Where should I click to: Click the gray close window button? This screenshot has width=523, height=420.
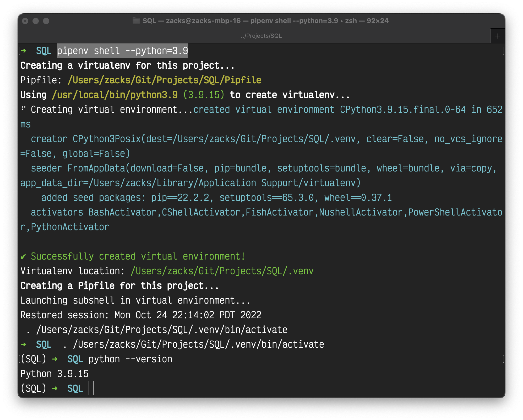pyautogui.click(x=25, y=21)
